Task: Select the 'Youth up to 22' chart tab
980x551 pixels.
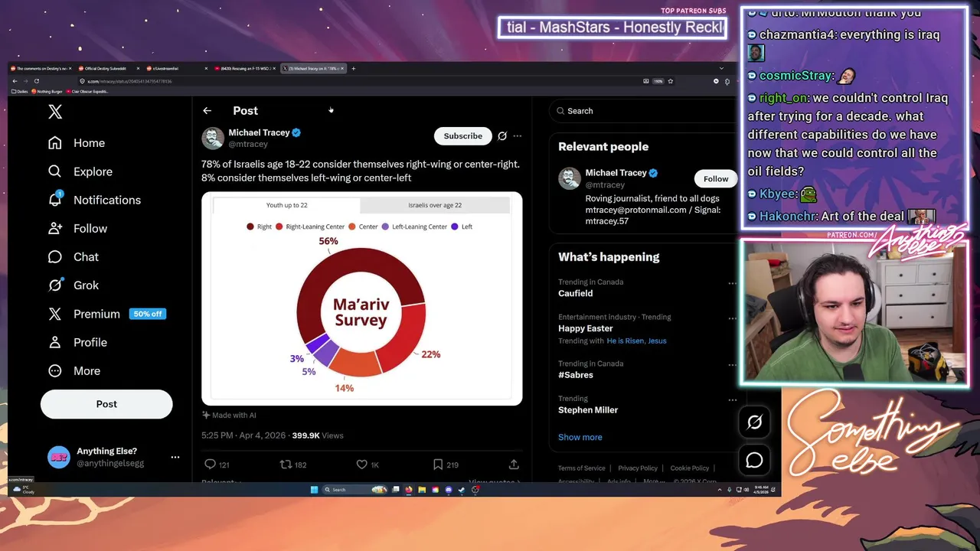Action: pyautogui.click(x=286, y=205)
